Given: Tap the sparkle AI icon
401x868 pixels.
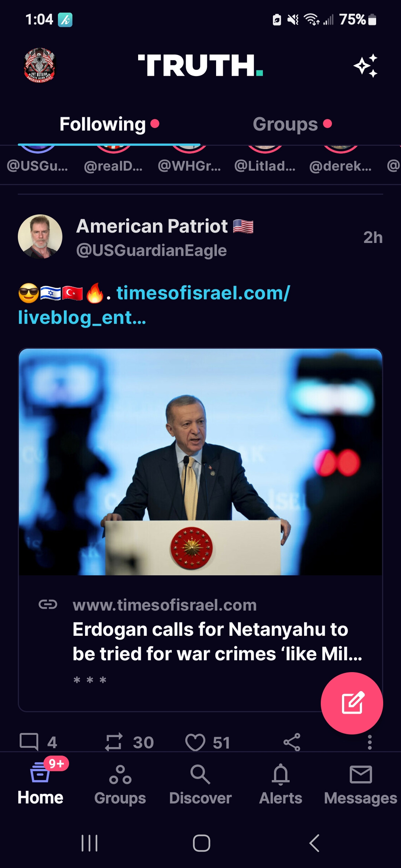Looking at the screenshot, I should [x=366, y=66].
